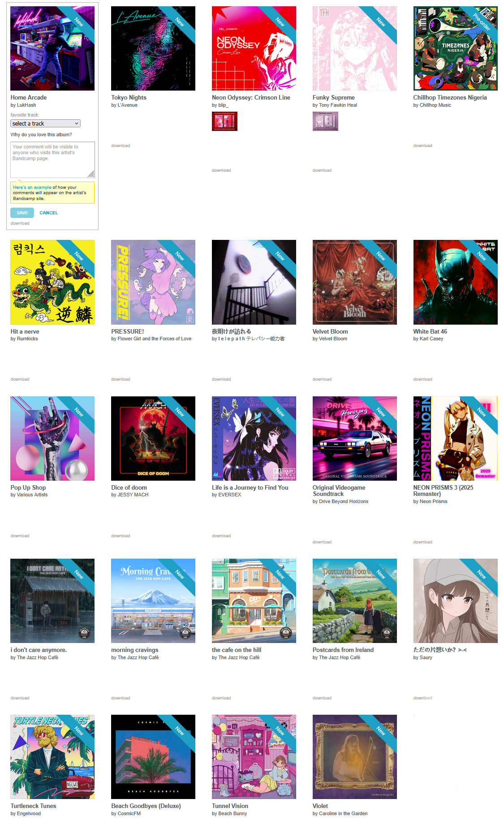
Task: Open the Funky Supreme album cover
Action: [355, 48]
